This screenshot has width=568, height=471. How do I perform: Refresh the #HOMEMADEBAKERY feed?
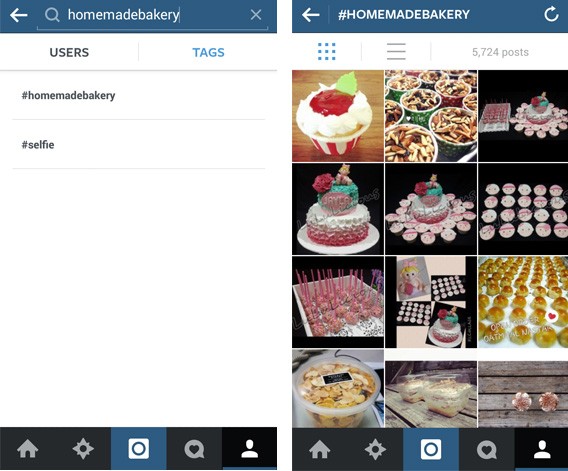(551, 15)
